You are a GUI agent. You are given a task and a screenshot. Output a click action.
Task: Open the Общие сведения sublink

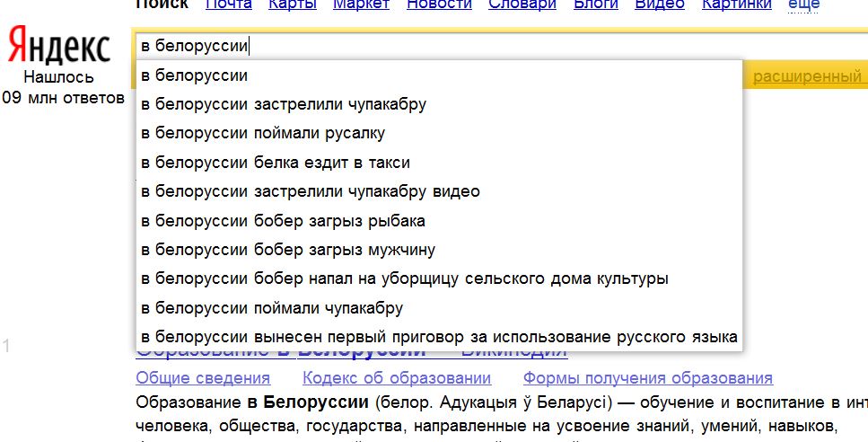click(203, 378)
